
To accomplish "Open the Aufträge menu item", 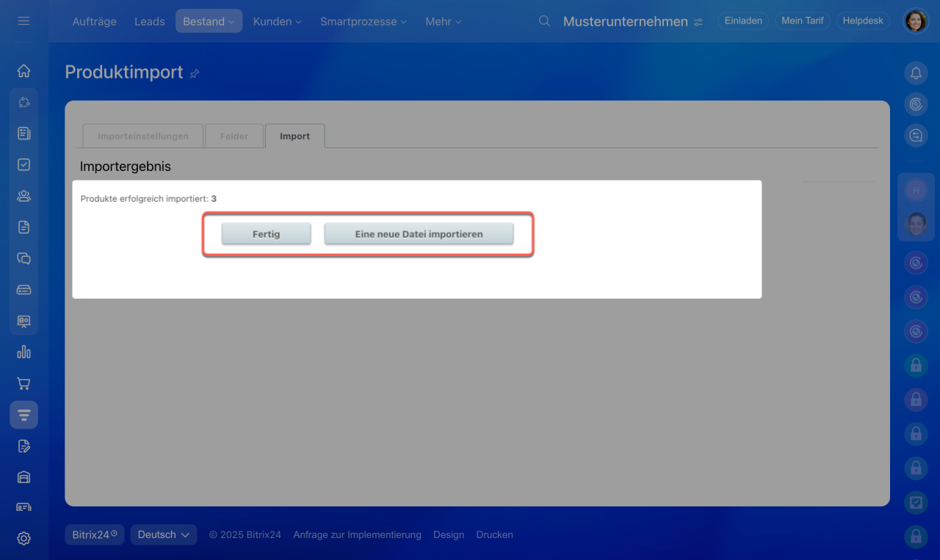I will [94, 21].
